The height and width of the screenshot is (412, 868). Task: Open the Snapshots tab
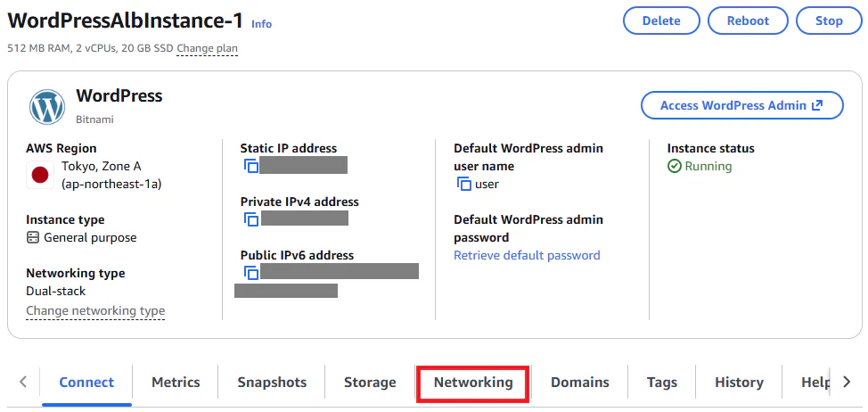(x=272, y=382)
